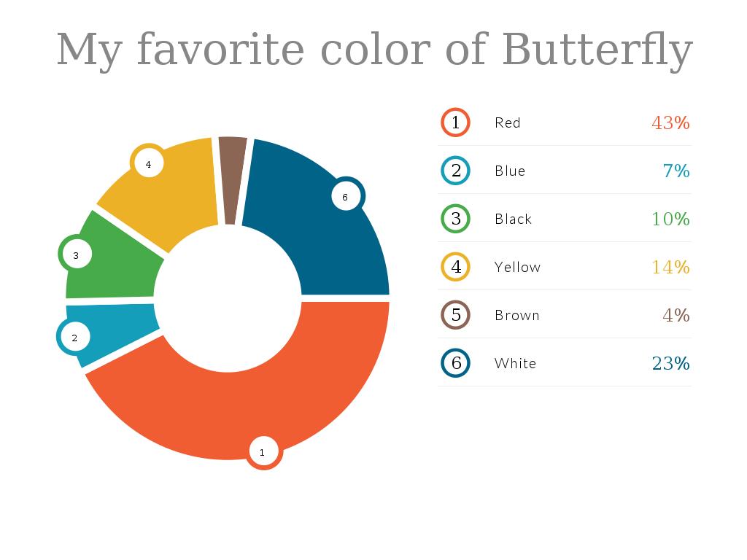Click marker 4 on the yellow segment
747x560 pixels.
click(x=148, y=164)
